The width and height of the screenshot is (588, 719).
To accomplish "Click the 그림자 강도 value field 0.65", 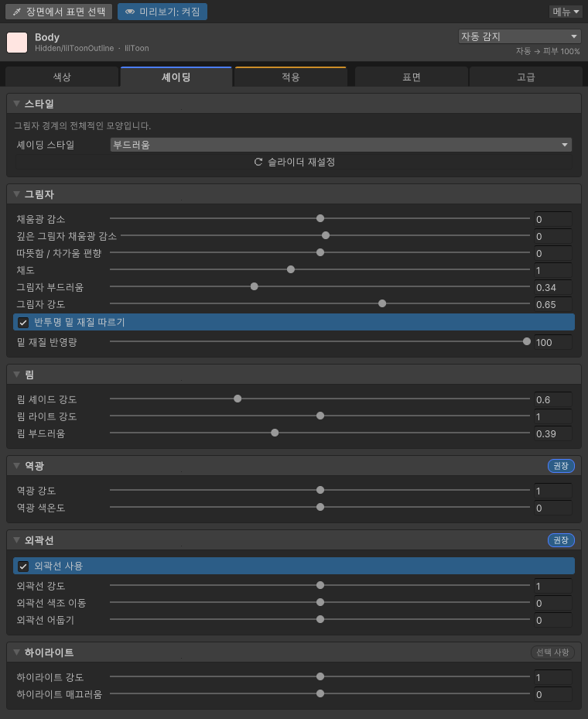I will tap(553, 304).
